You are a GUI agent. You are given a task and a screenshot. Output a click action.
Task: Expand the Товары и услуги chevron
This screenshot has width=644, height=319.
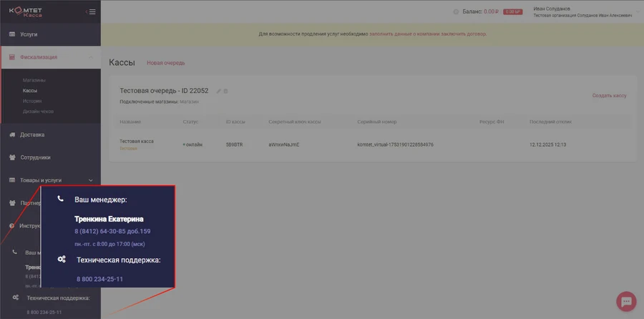pos(90,180)
